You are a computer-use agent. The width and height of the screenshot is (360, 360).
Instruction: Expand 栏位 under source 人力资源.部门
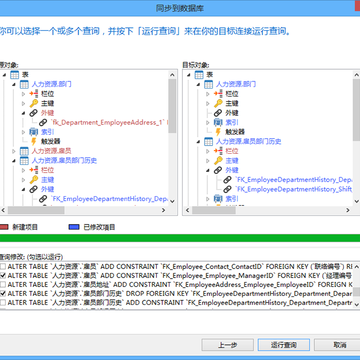tap(23, 94)
